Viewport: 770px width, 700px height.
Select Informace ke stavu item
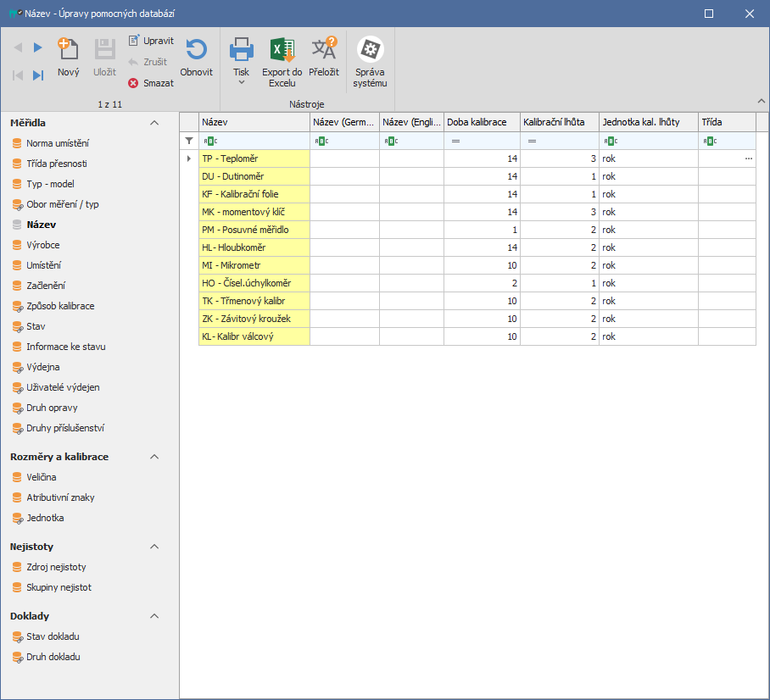click(x=59, y=347)
